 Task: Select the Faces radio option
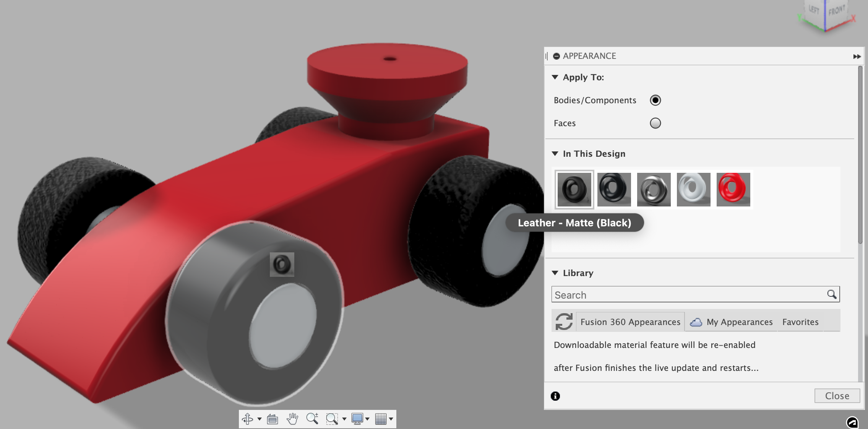point(655,123)
